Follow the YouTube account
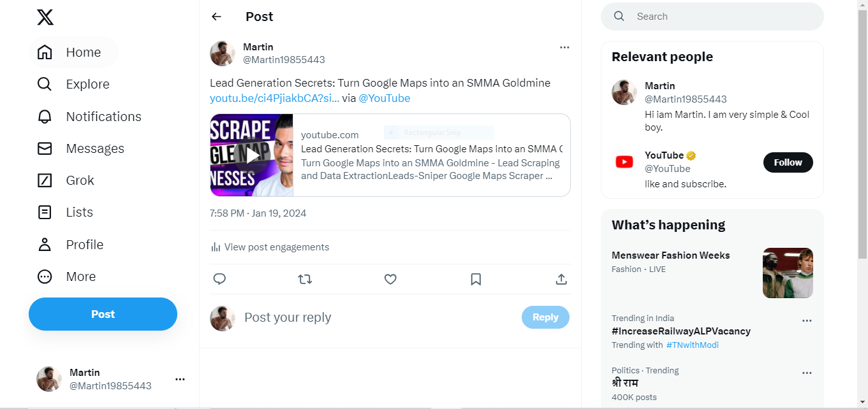The height and width of the screenshot is (409, 868). pos(788,162)
